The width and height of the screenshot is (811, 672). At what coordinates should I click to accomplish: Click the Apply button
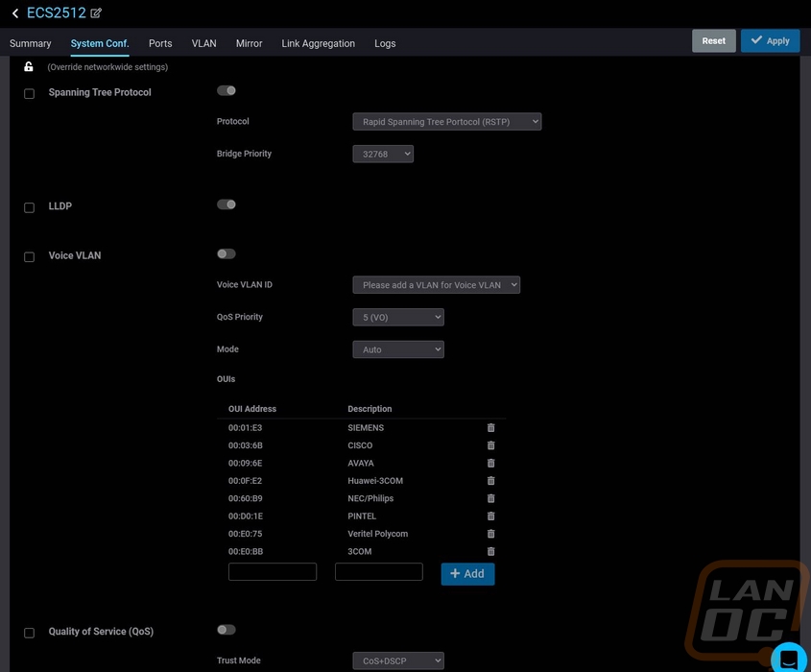[x=770, y=41]
